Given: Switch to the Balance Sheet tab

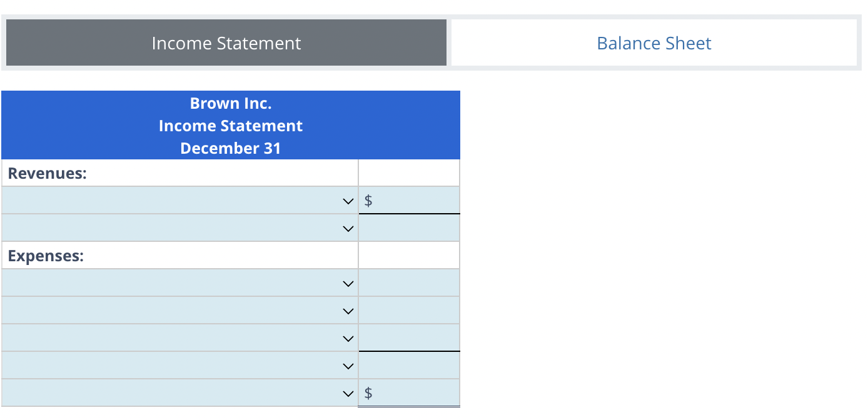Looking at the screenshot, I should point(654,43).
